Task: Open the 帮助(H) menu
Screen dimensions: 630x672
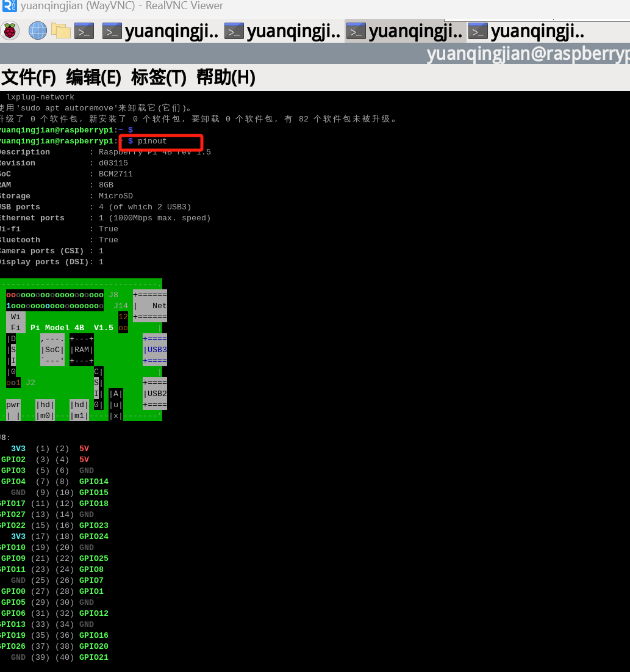Action: (x=226, y=78)
